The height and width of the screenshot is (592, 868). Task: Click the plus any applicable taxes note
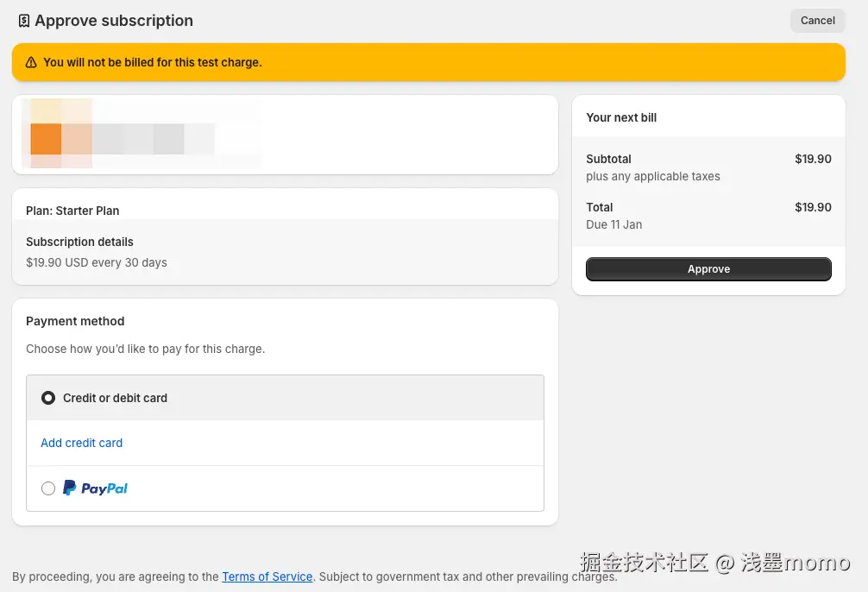coord(653,176)
